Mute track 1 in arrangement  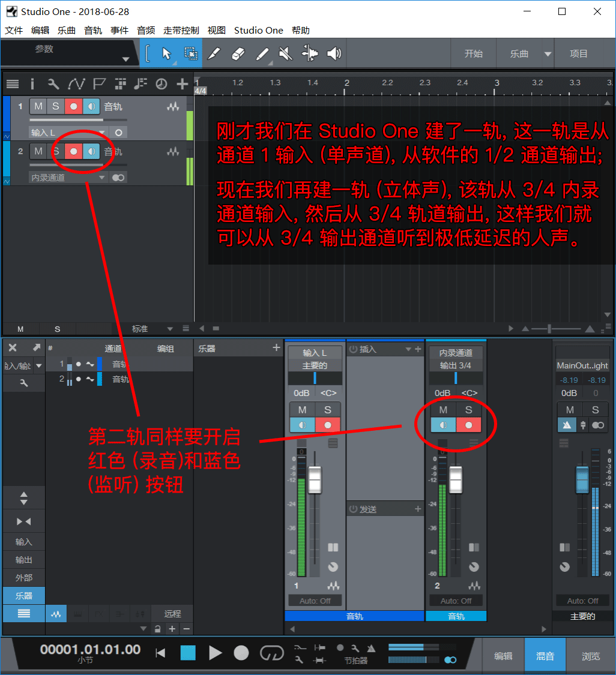pyautogui.click(x=38, y=106)
